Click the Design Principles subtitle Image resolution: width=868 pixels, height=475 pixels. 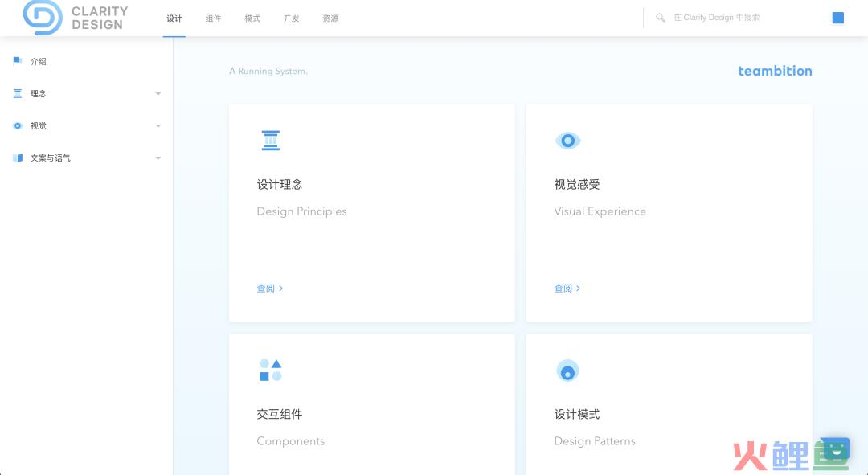coord(301,211)
